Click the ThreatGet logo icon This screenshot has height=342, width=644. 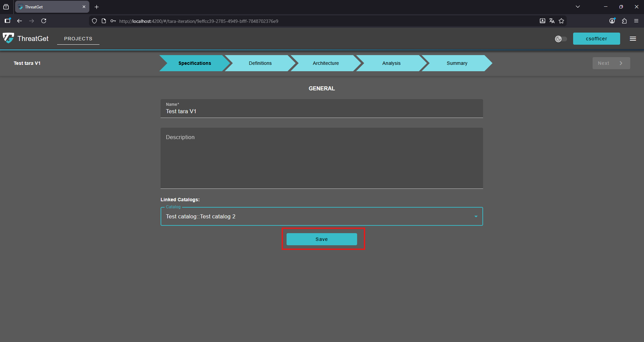point(8,38)
